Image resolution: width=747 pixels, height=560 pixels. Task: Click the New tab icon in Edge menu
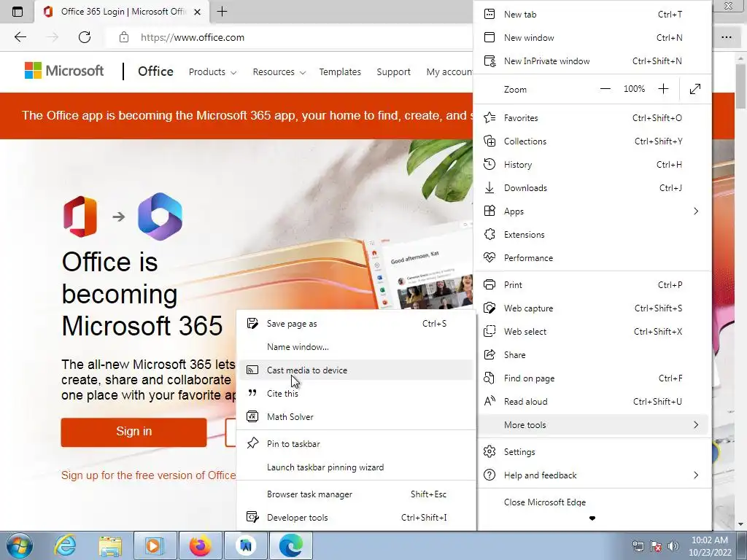point(489,14)
